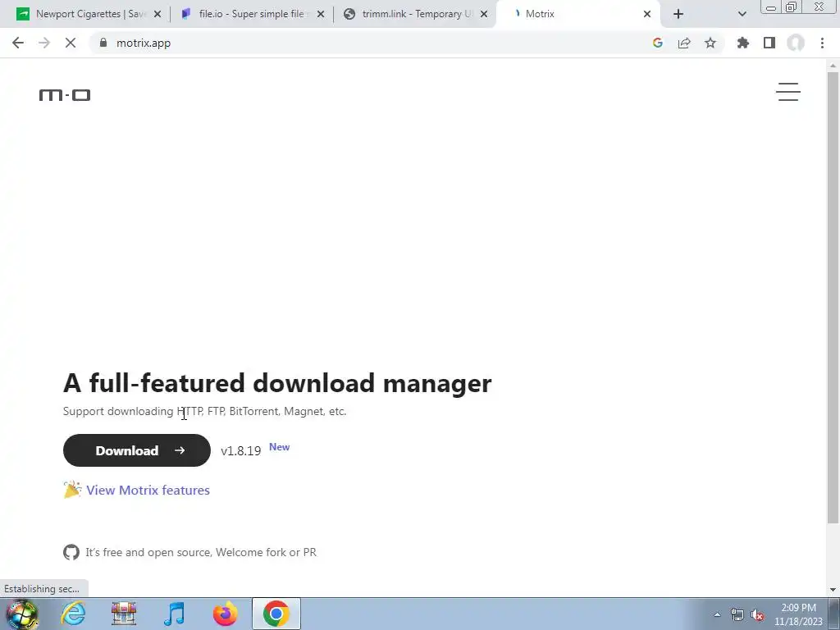Launch Firefox from the taskbar
This screenshot has height=630, width=840.
(225, 614)
